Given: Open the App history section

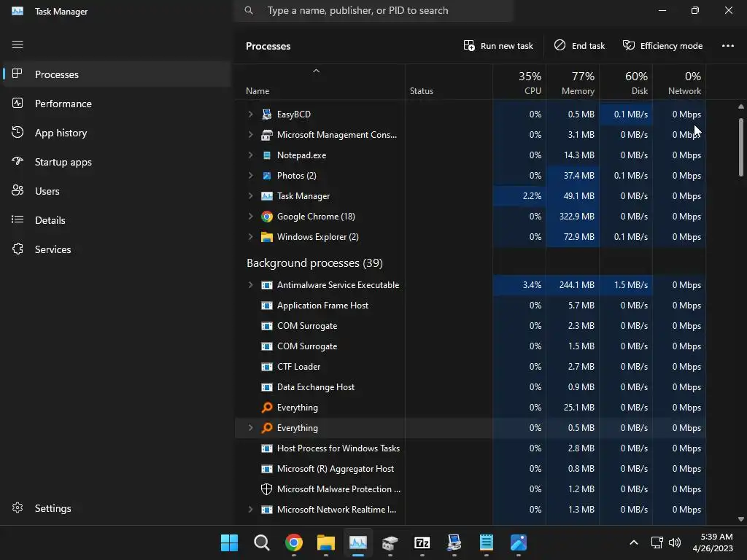Looking at the screenshot, I should pos(117,133).
